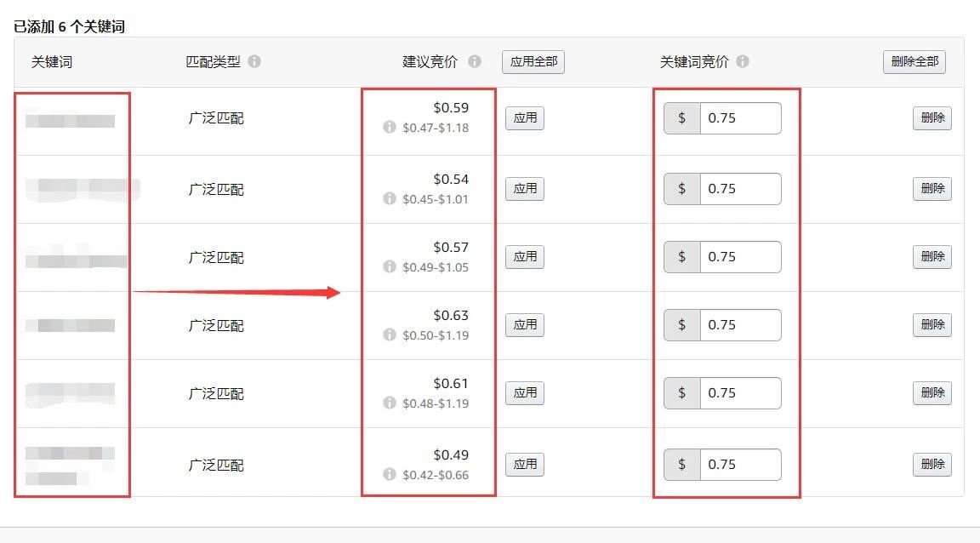Delete the last keyword row
Screen dimensions: 980x543
932,465
